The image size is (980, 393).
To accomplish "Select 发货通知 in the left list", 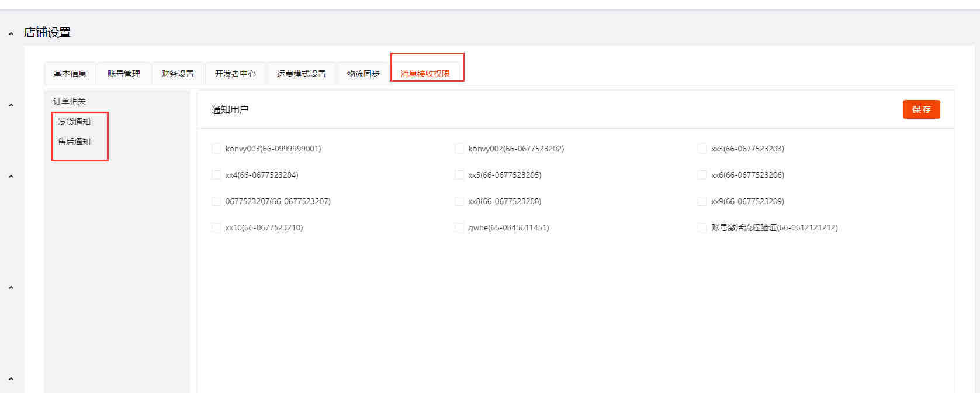I will click(x=74, y=122).
